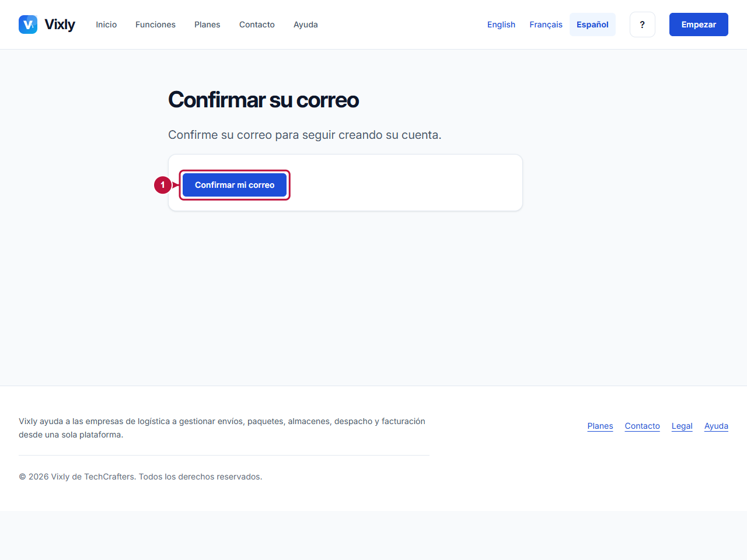Switch language to Français
This screenshot has width=747, height=560.
pyautogui.click(x=546, y=24)
